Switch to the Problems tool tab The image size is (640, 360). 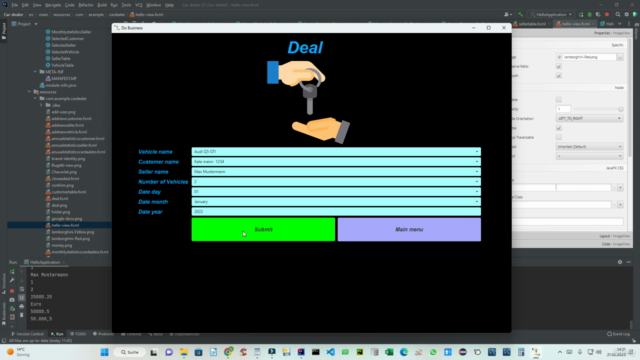pos(103,334)
